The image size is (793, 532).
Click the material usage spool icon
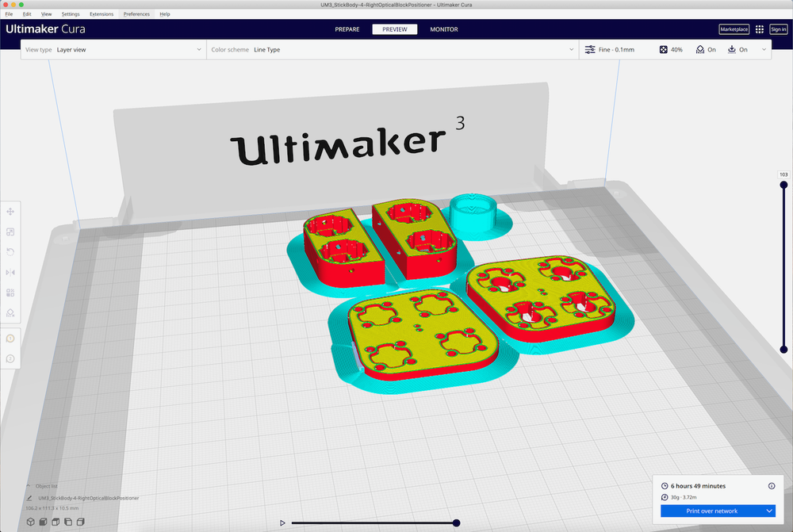click(665, 497)
